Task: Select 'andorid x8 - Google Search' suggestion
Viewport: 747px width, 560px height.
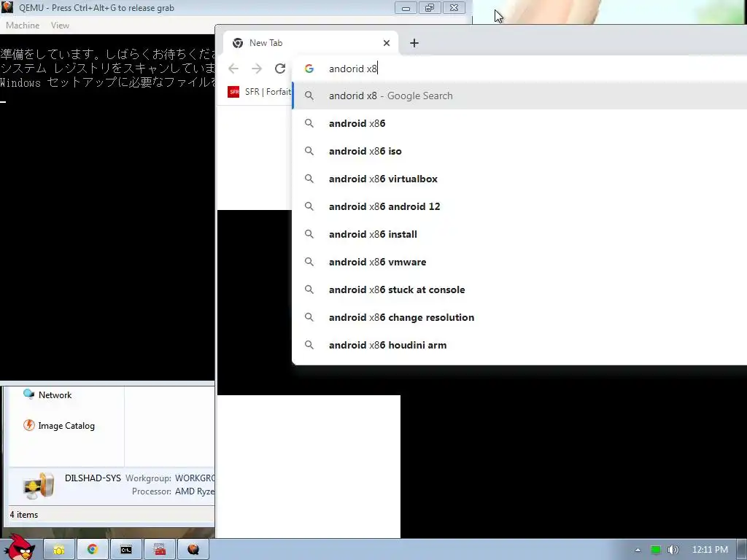Action: point(519,96)
